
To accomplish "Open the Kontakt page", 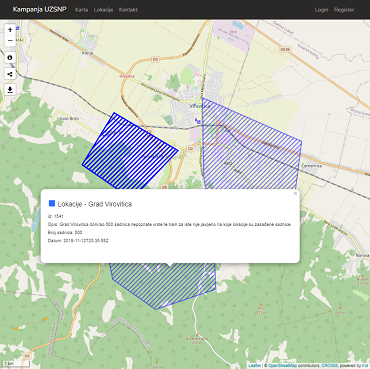I will click(x=128, y=10).
